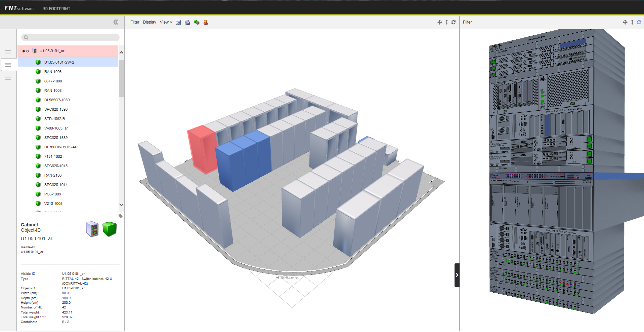Screen dimensions: 644x332
Task: Click the tag icon above Cabinet details
Action: tap(120, 216)
